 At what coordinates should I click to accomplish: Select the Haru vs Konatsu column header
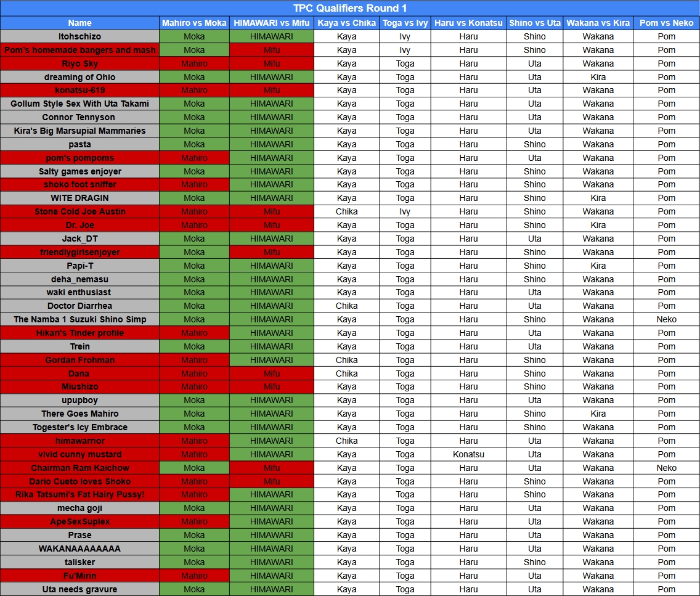pos(468,23)
